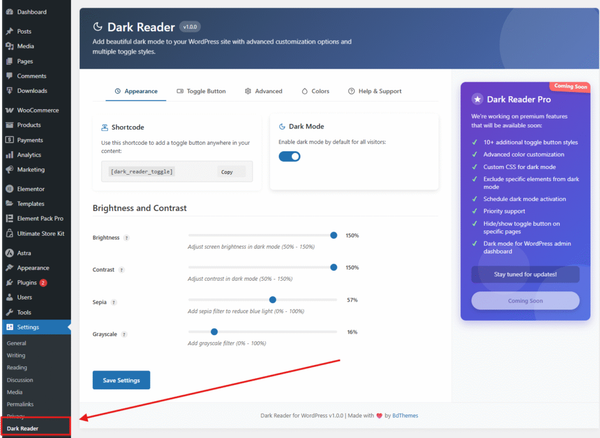Open Media settings submenu item
The width and height of the screenshot is (600, 438).
coord(15,392)
